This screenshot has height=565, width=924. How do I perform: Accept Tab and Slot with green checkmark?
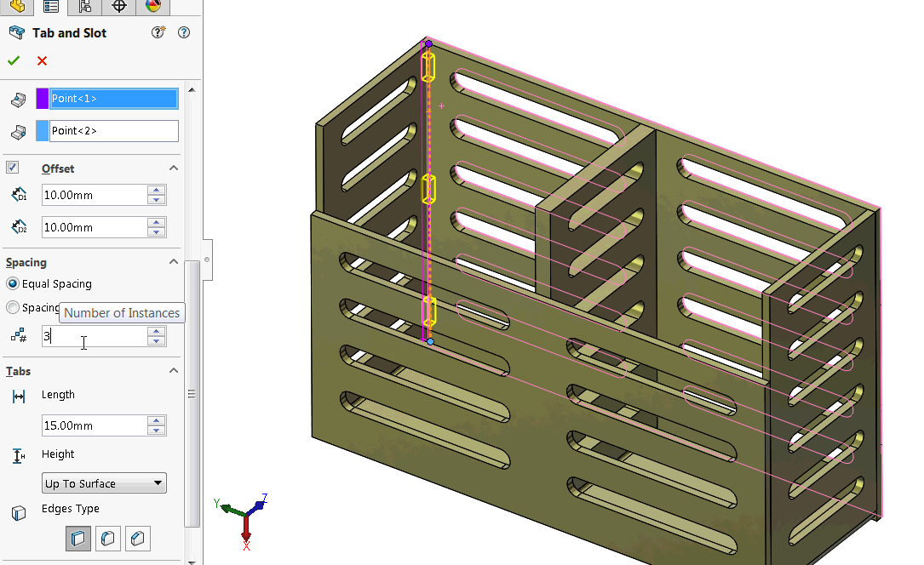pos(14,60)
